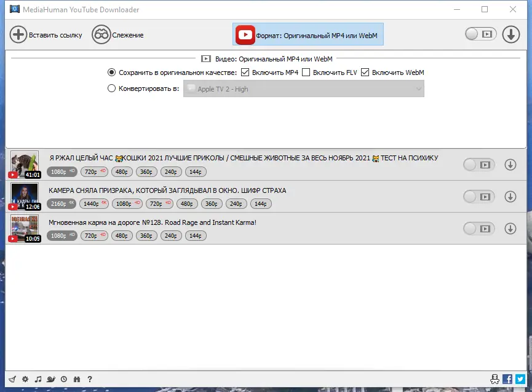Click the Facebook icon

point(507,379)
